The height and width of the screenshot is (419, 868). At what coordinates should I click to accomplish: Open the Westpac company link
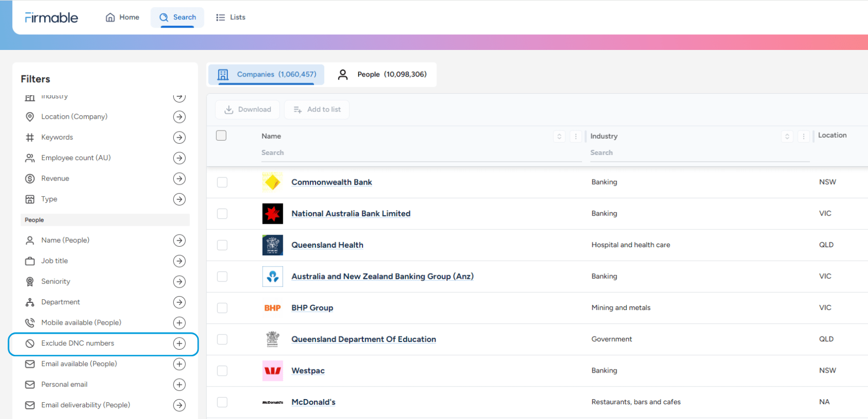click(x=308, y=371)
